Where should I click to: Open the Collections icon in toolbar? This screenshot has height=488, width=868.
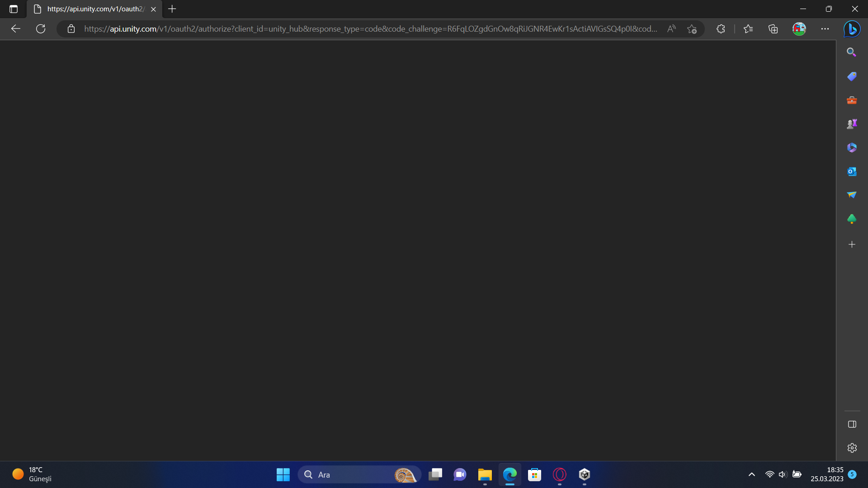[x=773, y=29]
